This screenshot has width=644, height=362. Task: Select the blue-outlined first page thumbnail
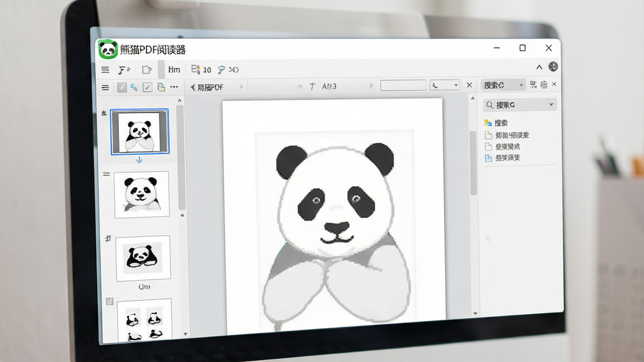(x=140, y=132)
